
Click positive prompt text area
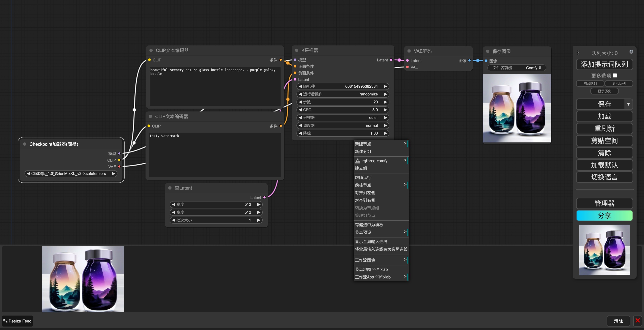point(215,86)
